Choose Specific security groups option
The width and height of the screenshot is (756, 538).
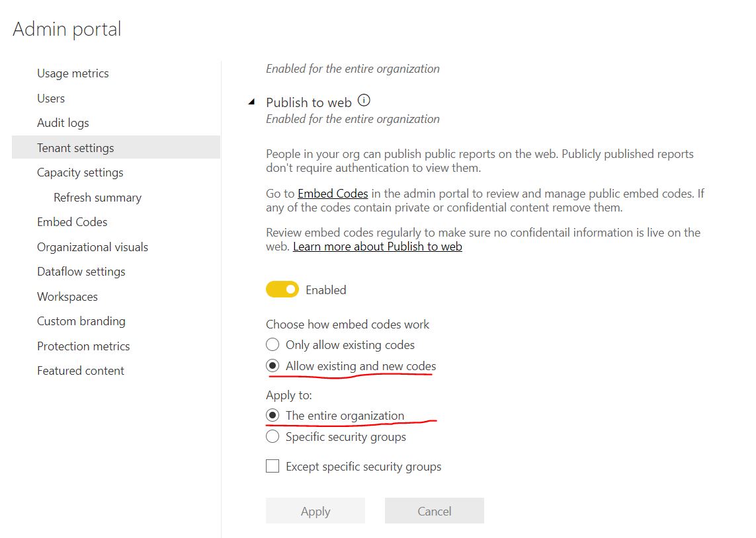[x=273, y=436]
